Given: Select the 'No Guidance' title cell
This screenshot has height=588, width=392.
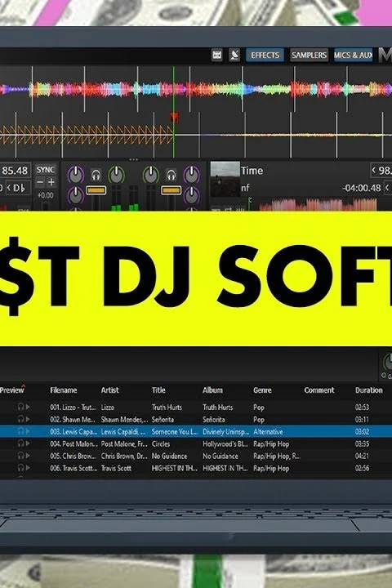Looking at the screenshot, I should point(169,456).
